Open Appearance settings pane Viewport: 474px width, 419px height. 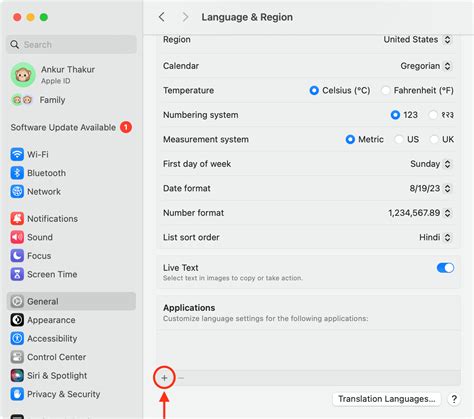pos(71,320)
